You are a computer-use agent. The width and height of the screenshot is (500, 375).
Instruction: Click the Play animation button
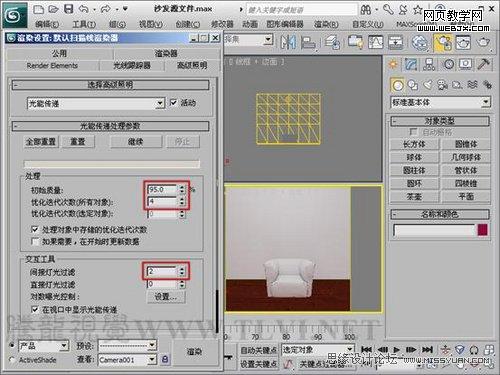click(x=397, y=350)
